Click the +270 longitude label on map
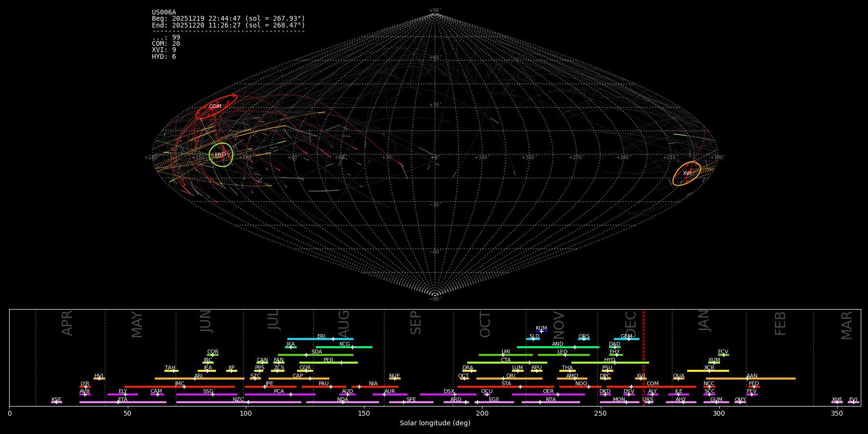 tap(575, 158)
